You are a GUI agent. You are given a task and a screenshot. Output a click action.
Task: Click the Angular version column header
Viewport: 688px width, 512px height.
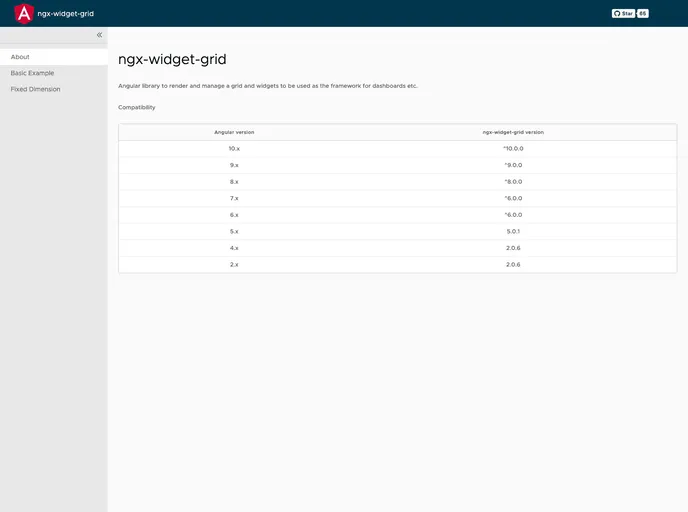pos(234,132)
